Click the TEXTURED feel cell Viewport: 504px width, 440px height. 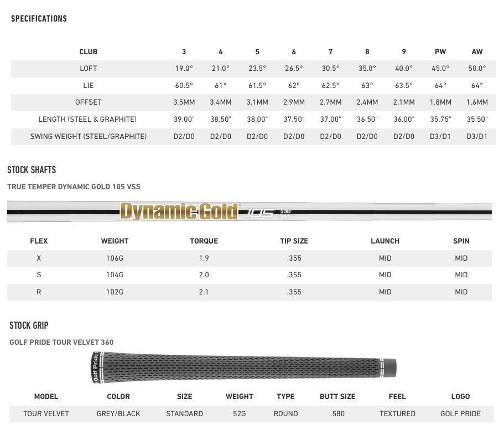(x=397, y=413)
